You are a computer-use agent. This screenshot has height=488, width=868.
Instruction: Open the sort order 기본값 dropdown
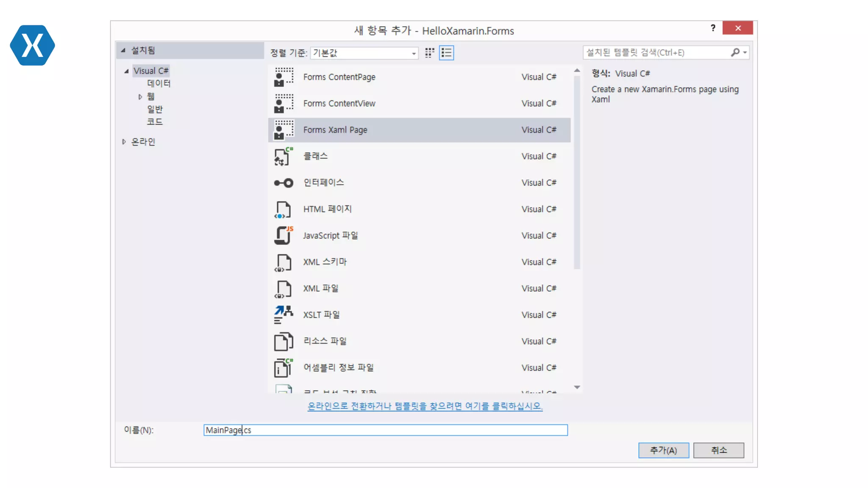click(413, 53)
